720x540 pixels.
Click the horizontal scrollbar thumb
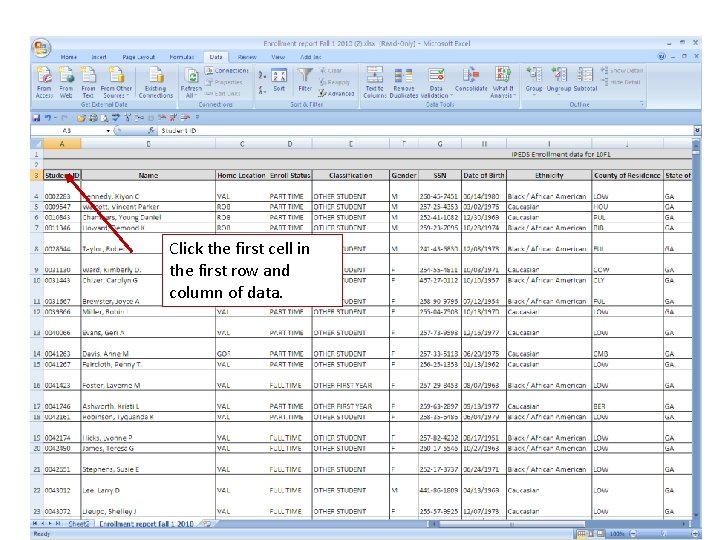click(512, 524)
